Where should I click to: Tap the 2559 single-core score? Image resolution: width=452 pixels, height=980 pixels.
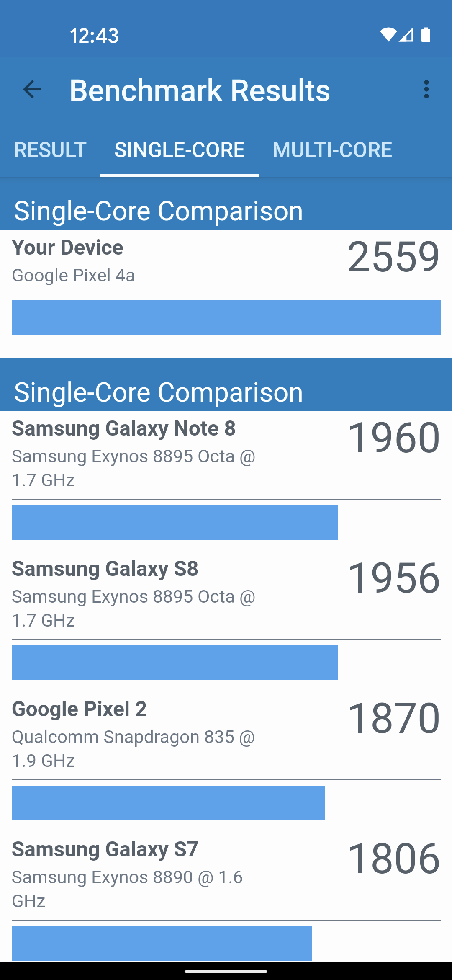point(393,257)
